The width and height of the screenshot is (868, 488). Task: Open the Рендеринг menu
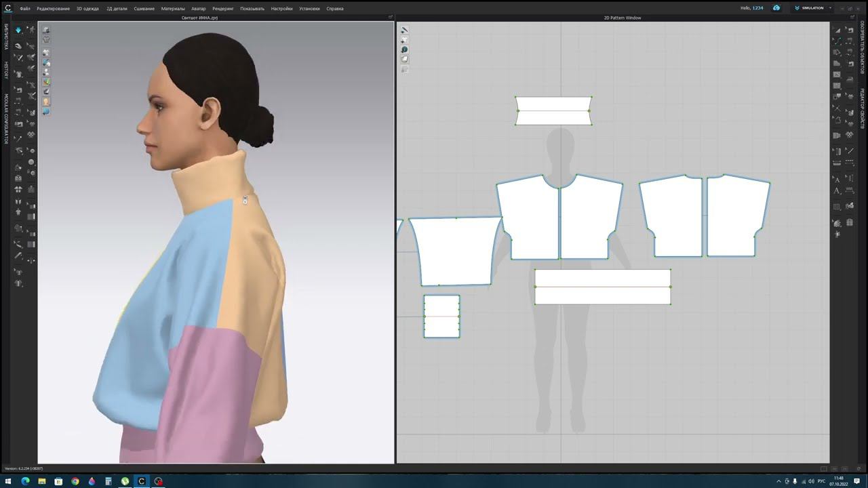tap(223, 9)
